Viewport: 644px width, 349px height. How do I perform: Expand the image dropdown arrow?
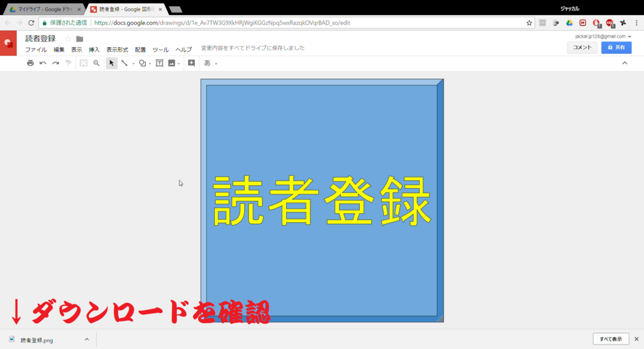[179, 64]
